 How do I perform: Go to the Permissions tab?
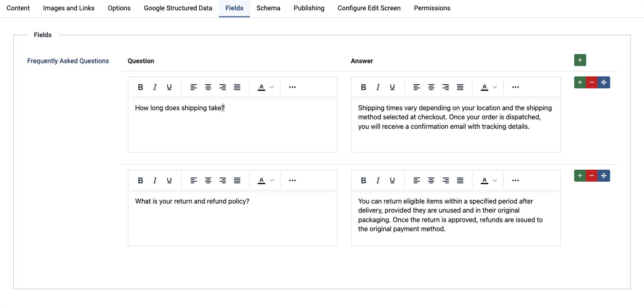click(x=432, y=8)
